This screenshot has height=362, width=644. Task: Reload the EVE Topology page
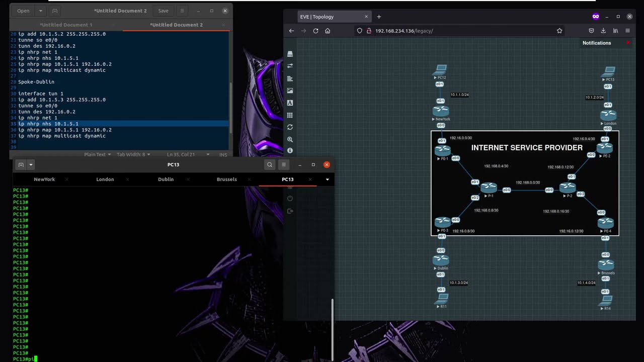[315, 31]
